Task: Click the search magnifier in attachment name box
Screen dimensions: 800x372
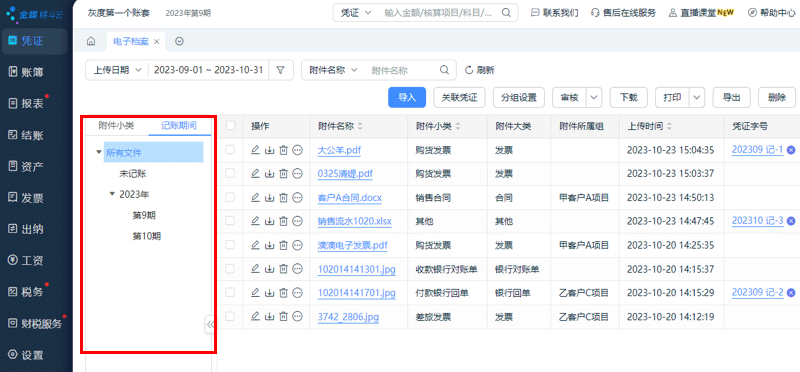Action: point(444,70)
